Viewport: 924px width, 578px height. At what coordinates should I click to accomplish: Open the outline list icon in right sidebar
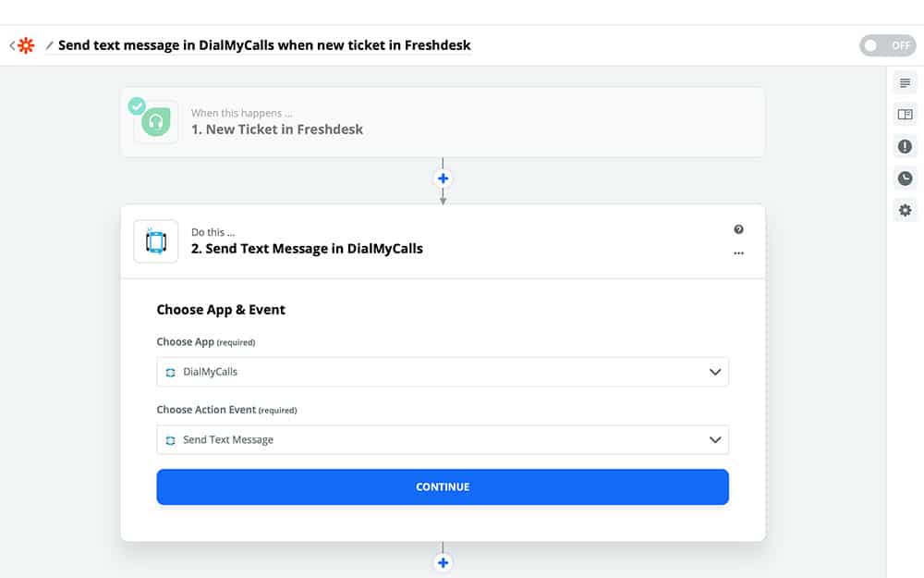click(905, 83)
